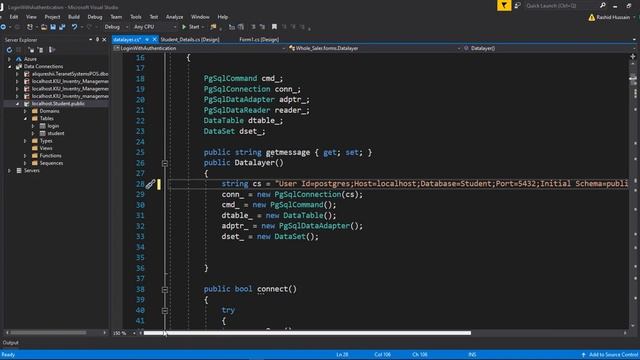
Task: Click the Server Explorer horizontal scrollbar thumb
Action: point(48,333)
